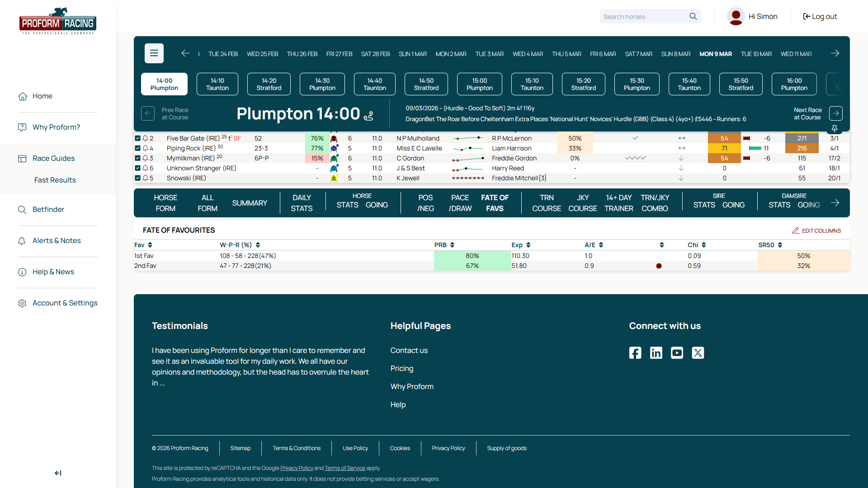Uncheck Unknown Stranger checkbox
Viewport: 868px width, 488px height.
coord(137,168)
